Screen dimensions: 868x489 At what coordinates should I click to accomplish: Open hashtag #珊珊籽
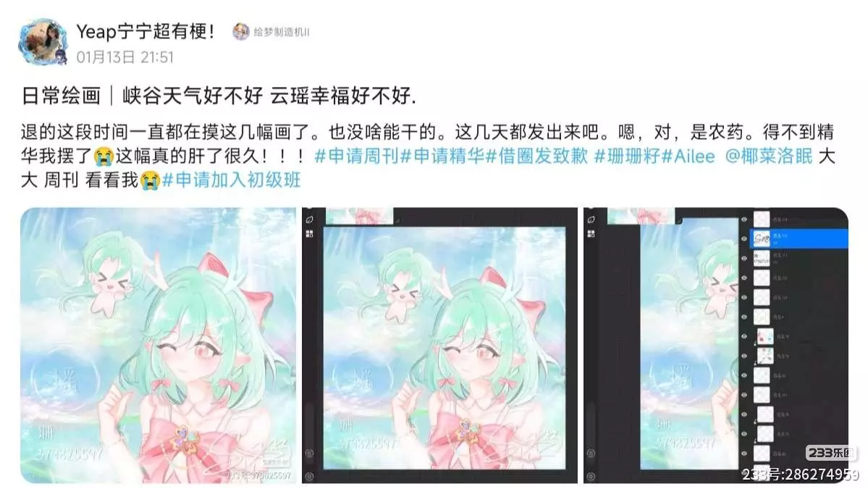tap(627, 156)
